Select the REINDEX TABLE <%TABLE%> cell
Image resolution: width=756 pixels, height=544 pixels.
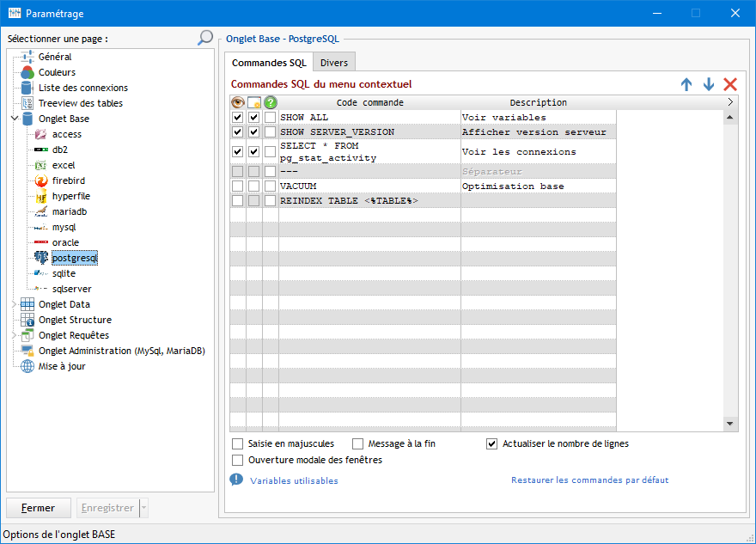click(x=369, y=200)
